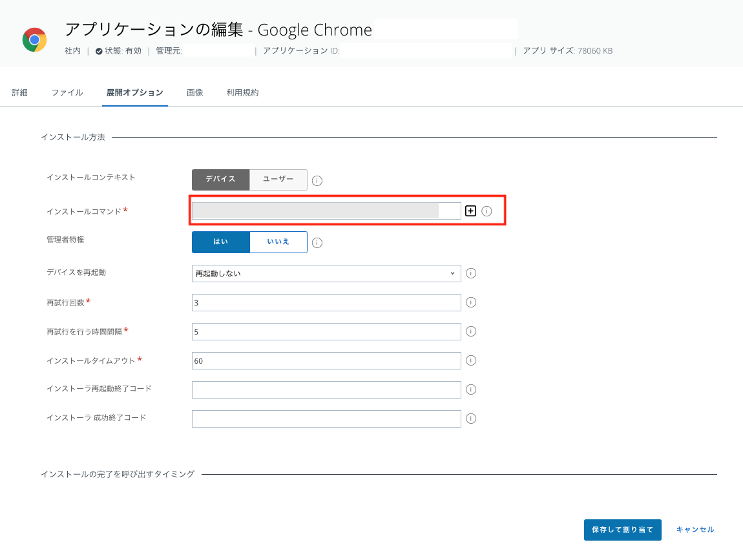Open the info tooltip for インストールコマンド
This screenshot has height=560, width=743.
tap(487, 211)
